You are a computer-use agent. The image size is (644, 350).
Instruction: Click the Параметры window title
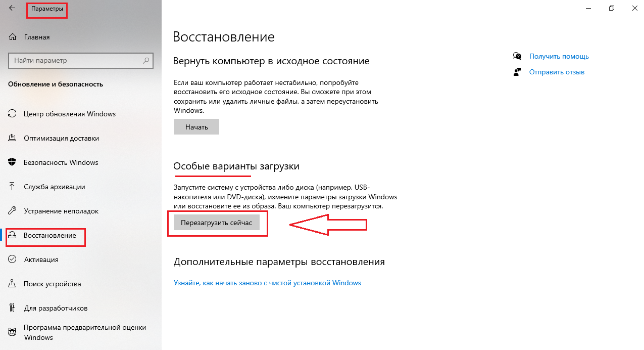click(47, 9)
